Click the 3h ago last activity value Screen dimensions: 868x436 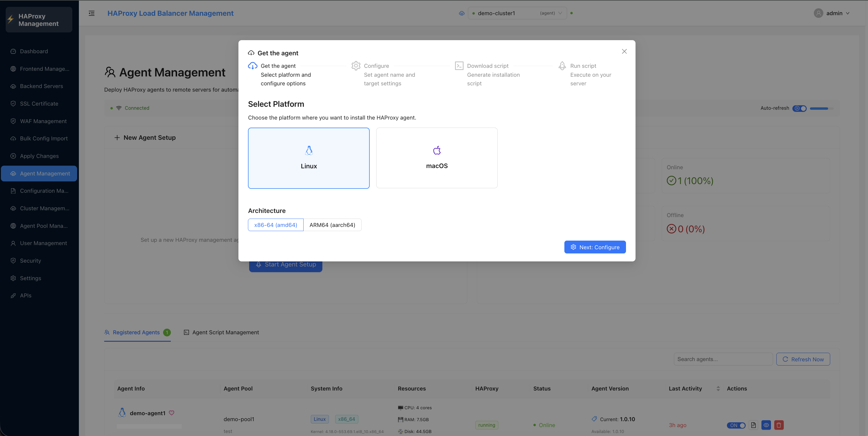677,425
